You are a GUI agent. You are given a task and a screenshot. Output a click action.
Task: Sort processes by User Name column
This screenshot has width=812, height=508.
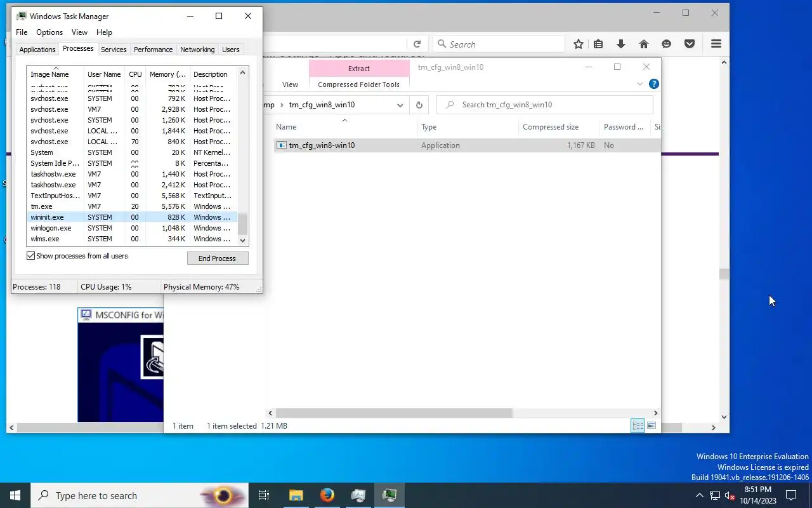[104, 74]
